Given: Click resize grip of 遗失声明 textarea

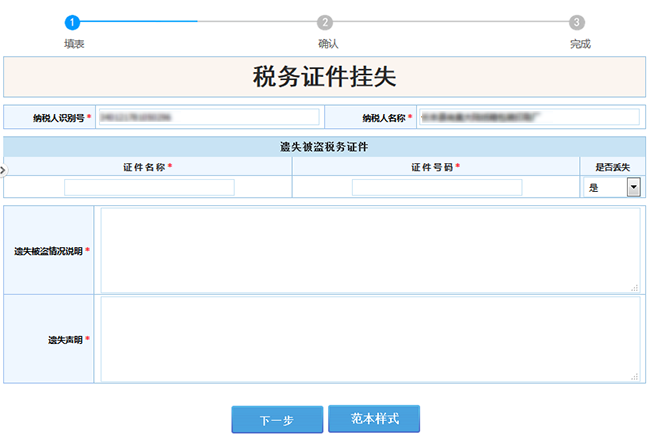Looking at the screenshot, I should (x=635, y=376).
